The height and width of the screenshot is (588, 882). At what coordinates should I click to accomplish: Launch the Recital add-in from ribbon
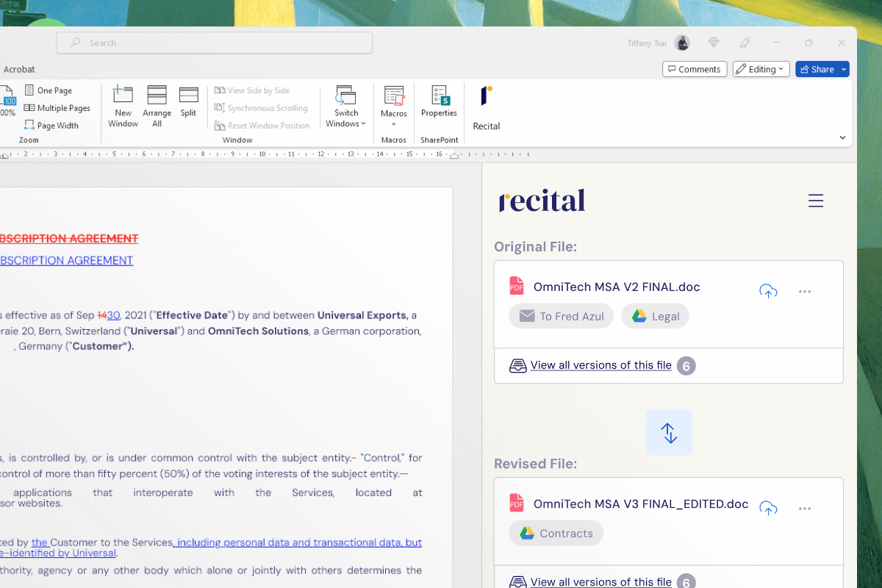click(487, 108)
